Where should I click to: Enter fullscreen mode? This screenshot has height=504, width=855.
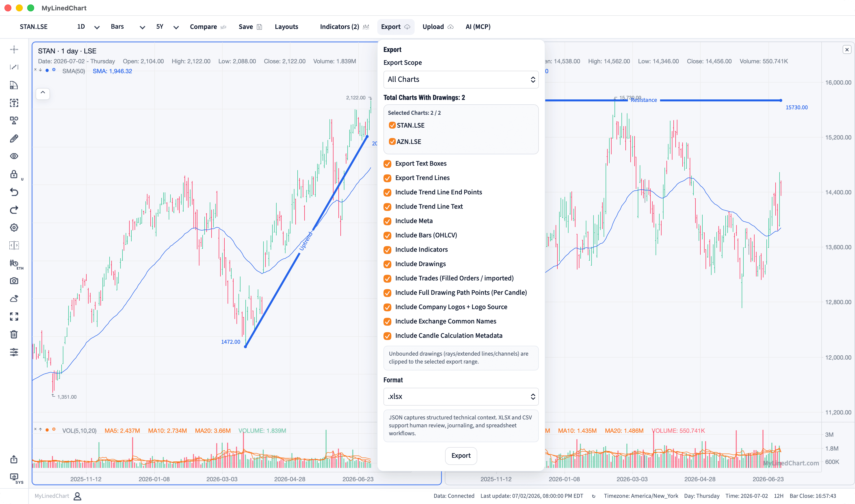click(14, 317)
